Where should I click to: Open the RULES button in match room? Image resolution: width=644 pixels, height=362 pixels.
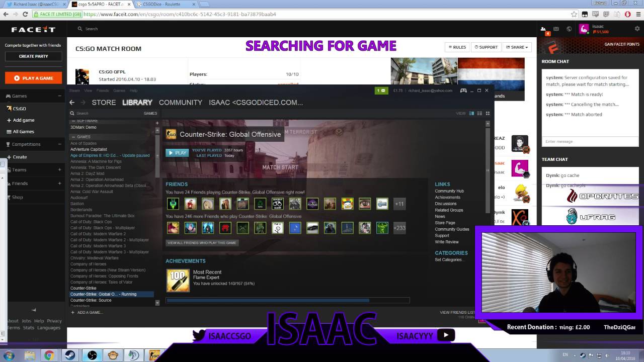pyautogui.click(x=457, y=47)
